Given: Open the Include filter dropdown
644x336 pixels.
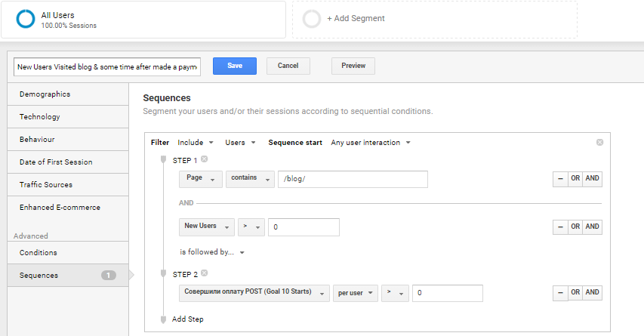Looking at the screenshot, I should click(196, 143).
